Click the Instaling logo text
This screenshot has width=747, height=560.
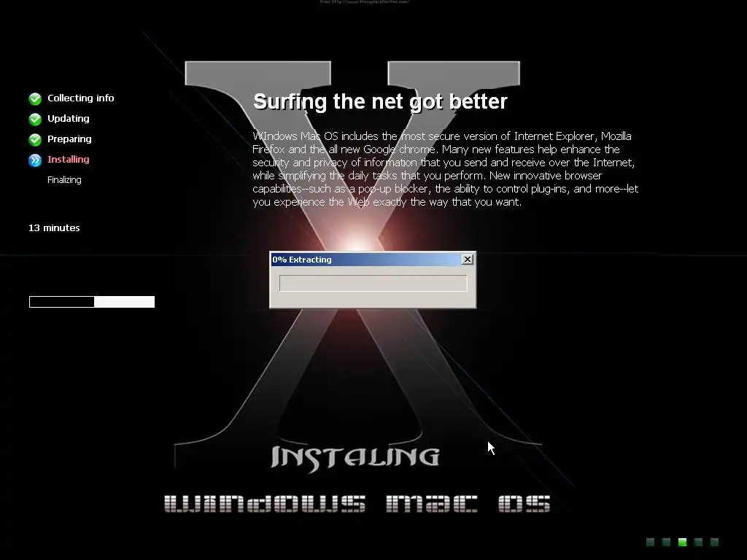coord(355,458)
